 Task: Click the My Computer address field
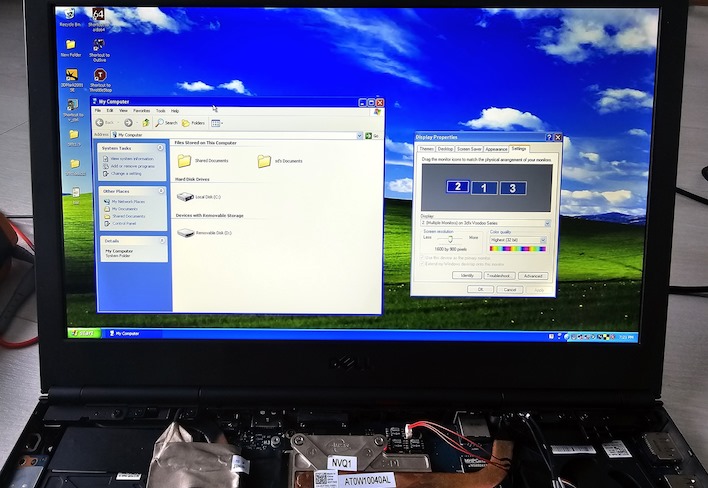pyautogui.click(x=237, y=135)
